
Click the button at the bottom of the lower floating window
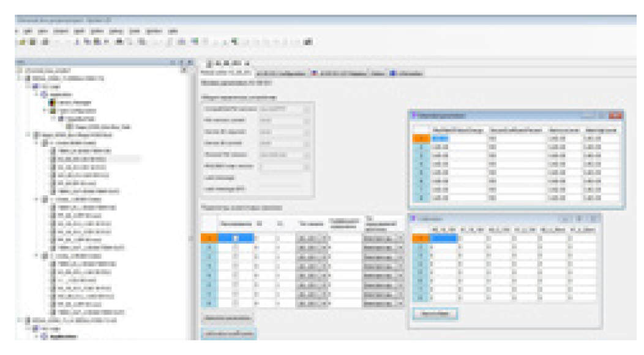(x=436, y=313)
